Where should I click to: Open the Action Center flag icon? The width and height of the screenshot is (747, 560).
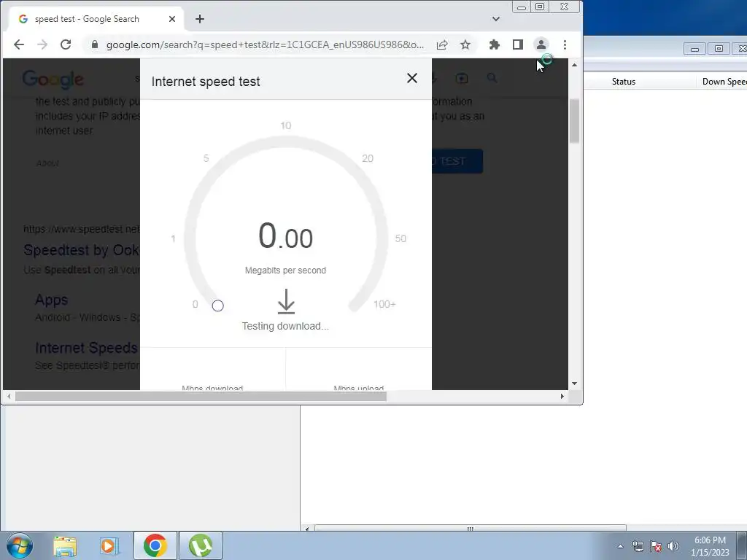pyautogui.click(x=656, y=546)
